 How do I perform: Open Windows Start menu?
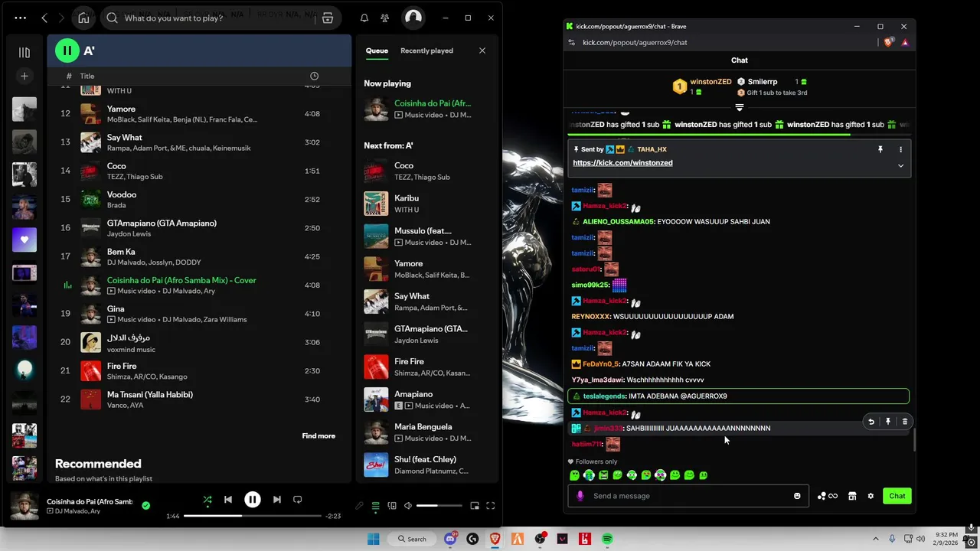click(x=373, y=539)
